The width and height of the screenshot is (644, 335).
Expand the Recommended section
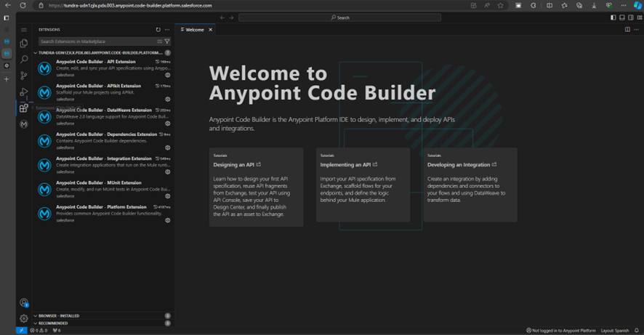(x=102, y=323)
